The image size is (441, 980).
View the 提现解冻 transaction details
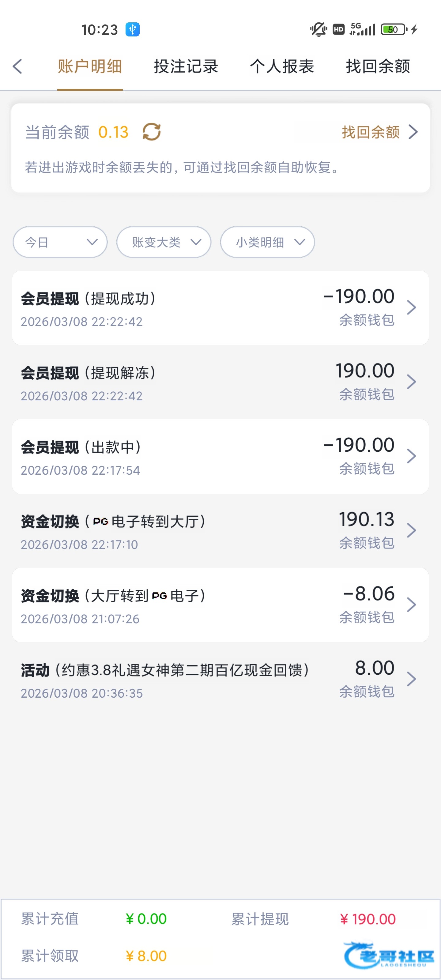(220, 382)
